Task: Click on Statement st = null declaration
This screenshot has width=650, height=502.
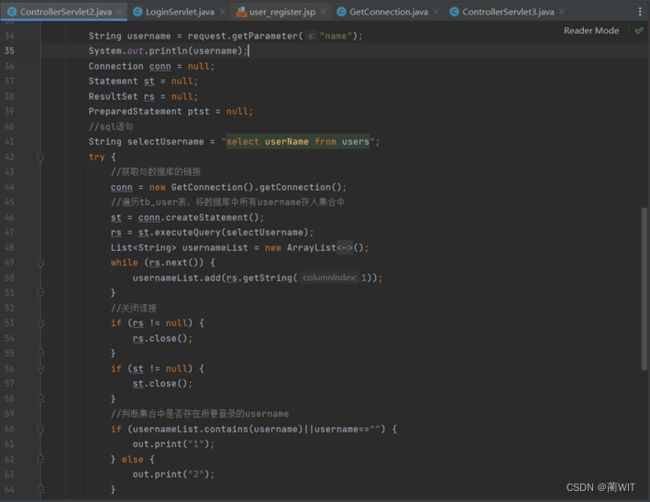Action: (143, 81)
